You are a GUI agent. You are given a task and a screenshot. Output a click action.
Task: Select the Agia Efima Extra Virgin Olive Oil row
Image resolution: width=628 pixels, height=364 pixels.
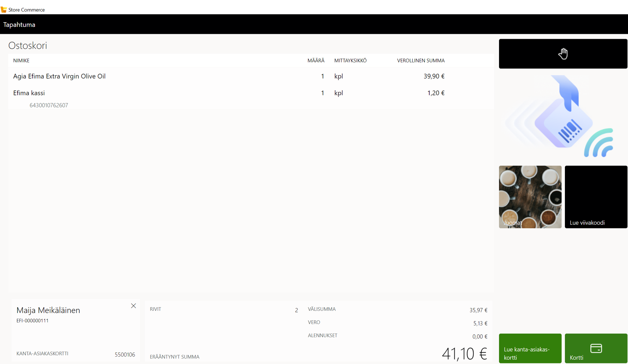(x=251, y=76)
